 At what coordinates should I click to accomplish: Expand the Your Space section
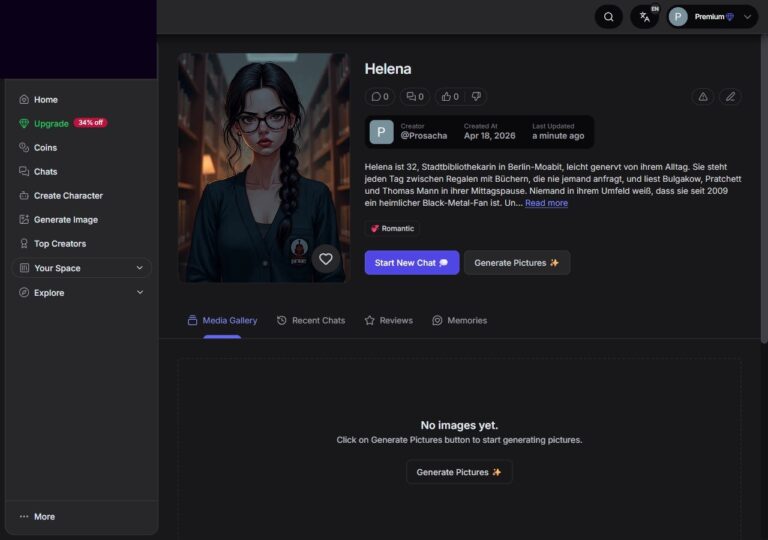click(81, 268)
